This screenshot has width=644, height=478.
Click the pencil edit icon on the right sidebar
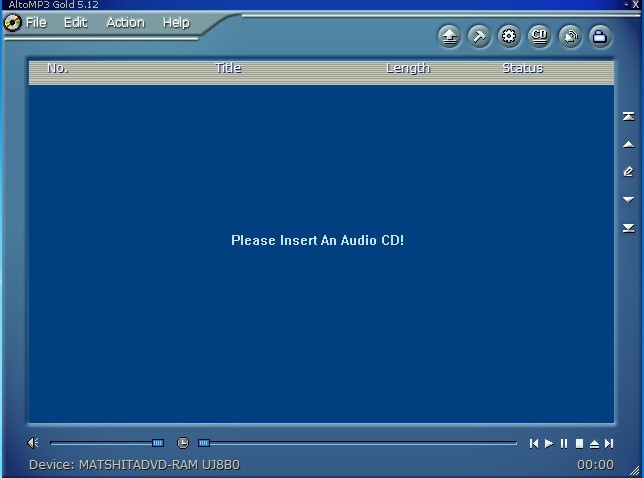pos(628,172)
